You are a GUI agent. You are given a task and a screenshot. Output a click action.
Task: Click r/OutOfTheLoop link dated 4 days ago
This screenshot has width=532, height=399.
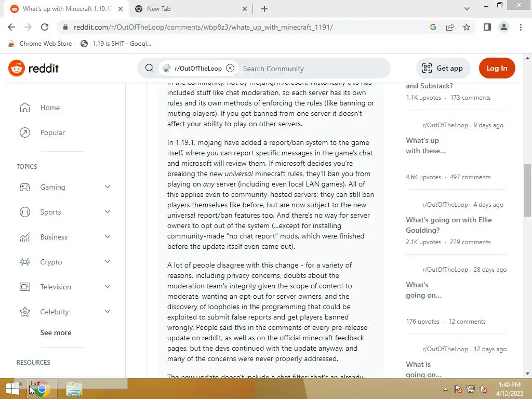pyautogui.click(x=445, y=205)
